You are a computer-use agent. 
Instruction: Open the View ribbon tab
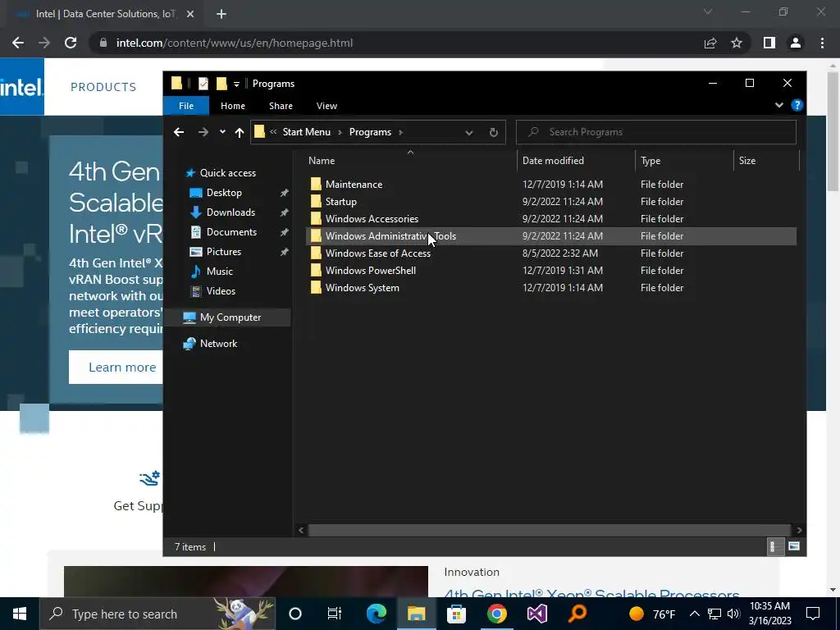click(326, 106)
